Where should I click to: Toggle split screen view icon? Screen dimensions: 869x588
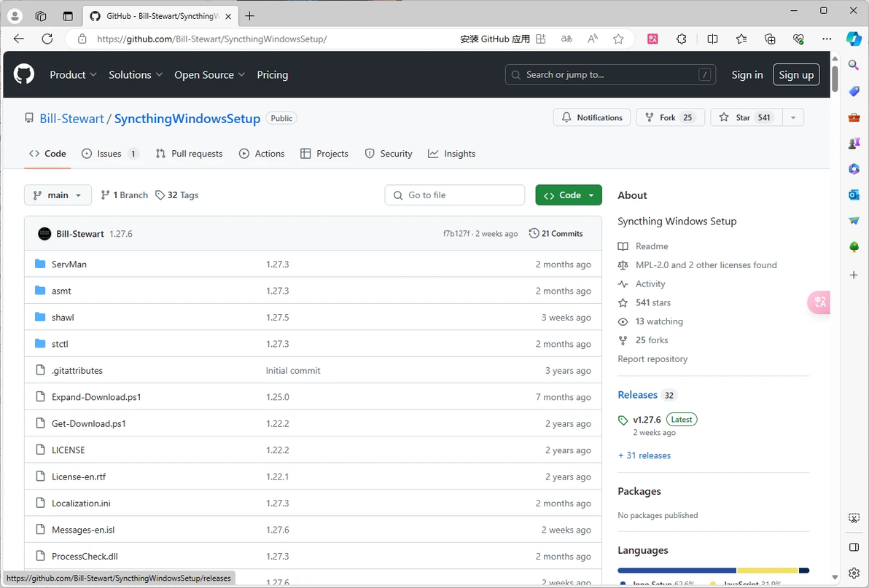pyautogui.click(x=713, y=39)
